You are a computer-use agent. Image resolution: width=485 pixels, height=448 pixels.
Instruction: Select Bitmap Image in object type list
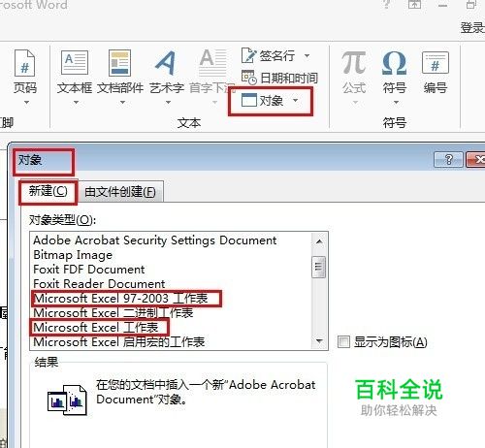[73, 255]
